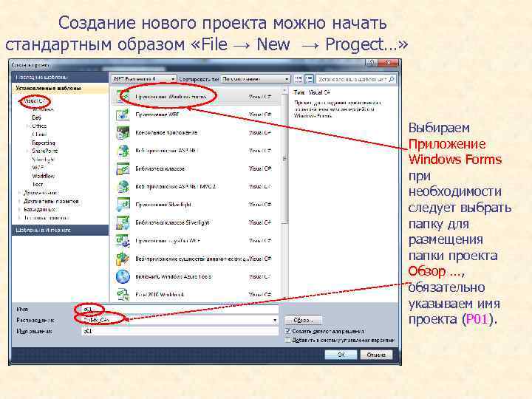
Task: Expand the Office node in templates tree
Action: click(x=27, y=126)
